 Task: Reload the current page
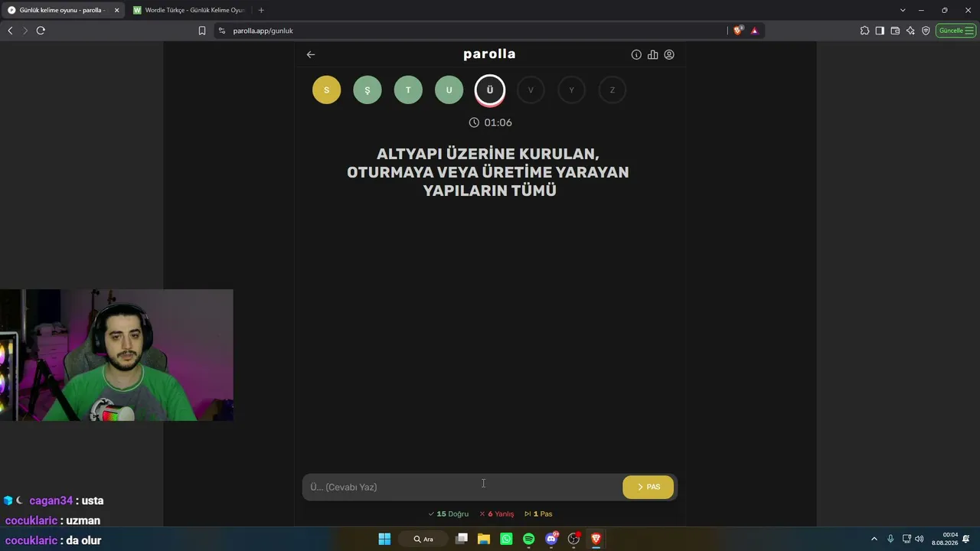point(41,31)
